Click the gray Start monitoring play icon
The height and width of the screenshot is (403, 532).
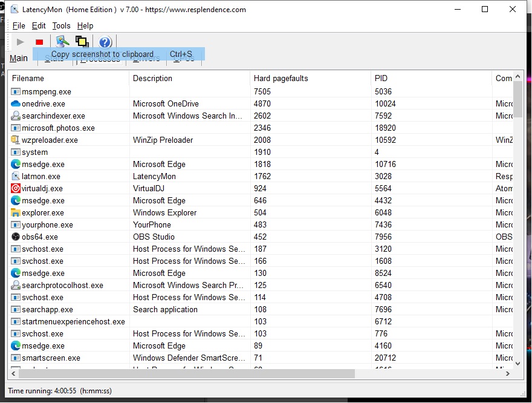20,42
